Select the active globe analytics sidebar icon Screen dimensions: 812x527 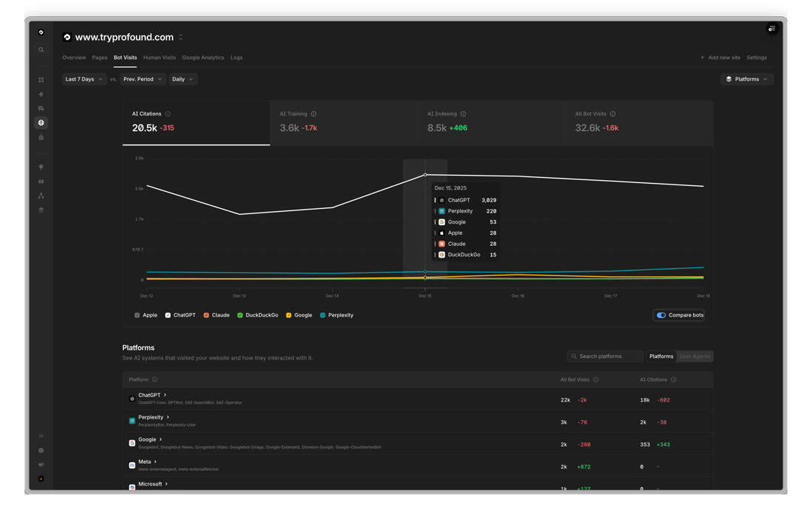click(x=41, y=123)
